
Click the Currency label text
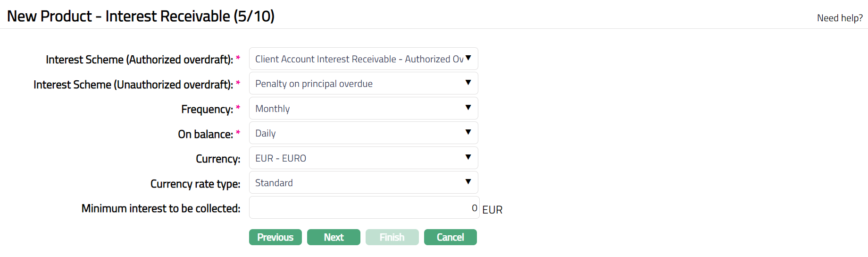pyautogui.click(x=218, y=159)
